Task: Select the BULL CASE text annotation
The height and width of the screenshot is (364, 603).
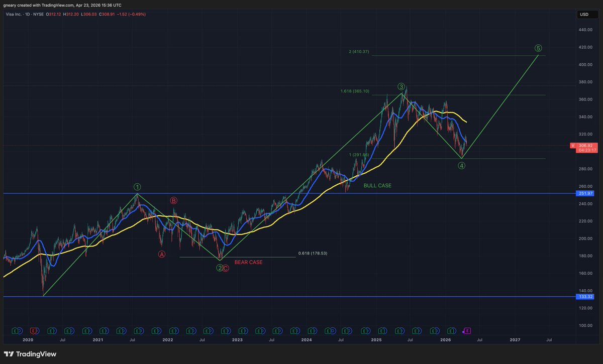Action: [377, 186]
